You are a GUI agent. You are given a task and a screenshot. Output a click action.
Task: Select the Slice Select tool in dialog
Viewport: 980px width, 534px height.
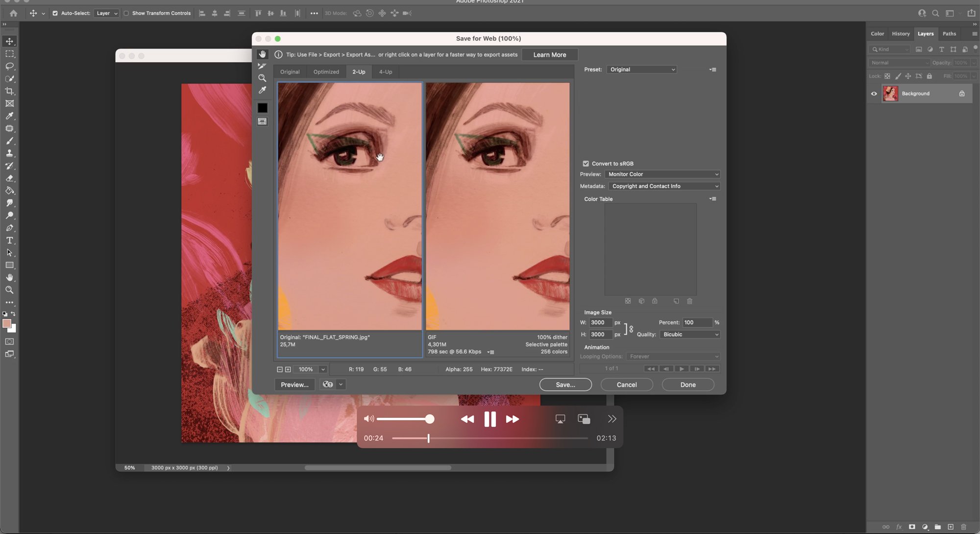262,66
